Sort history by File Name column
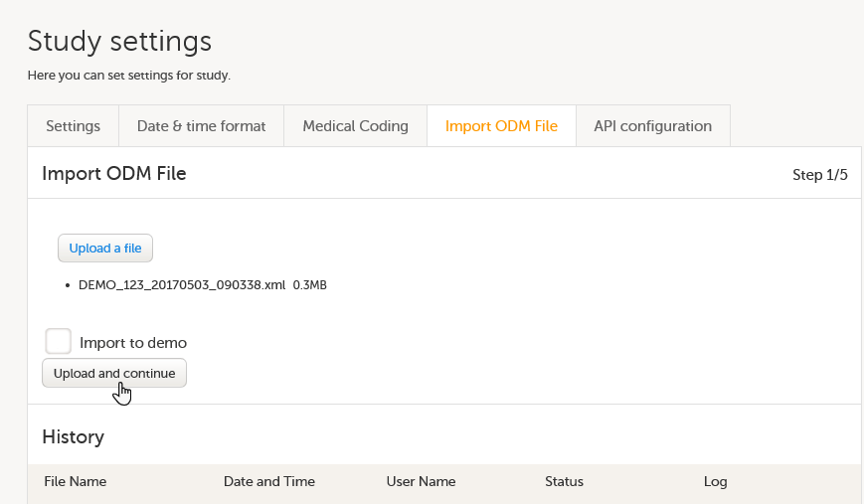 click(75, 482)
